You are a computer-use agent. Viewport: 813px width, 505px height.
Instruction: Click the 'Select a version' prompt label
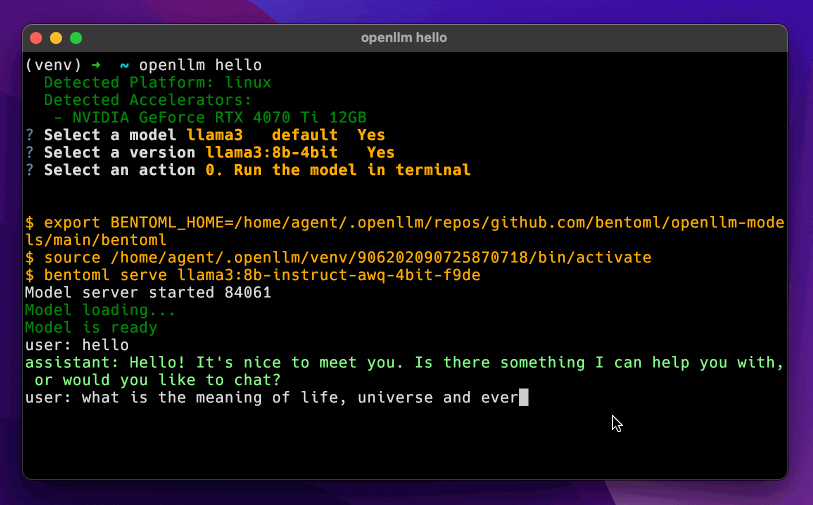(119, 152)
